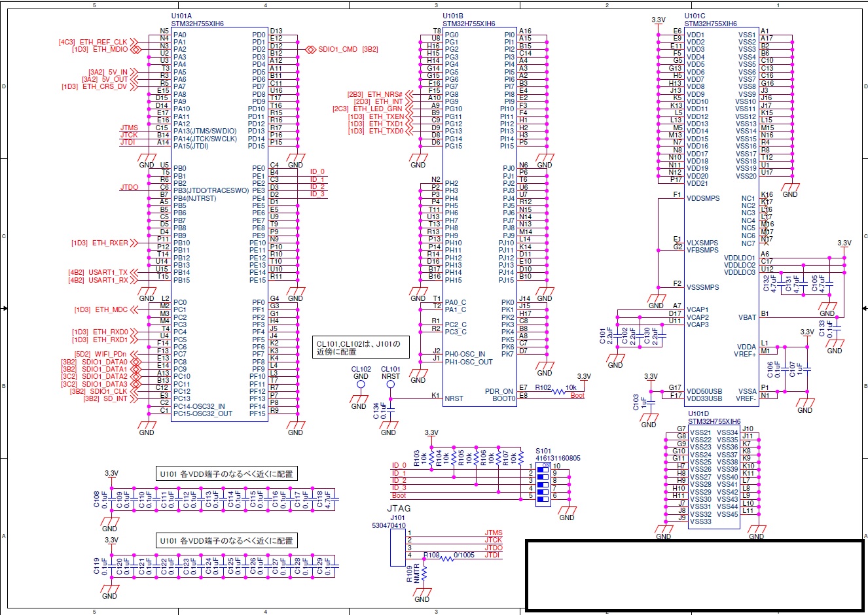Select the S101 DIP switch symbol
868x615 pixels.
click(543, 484)
